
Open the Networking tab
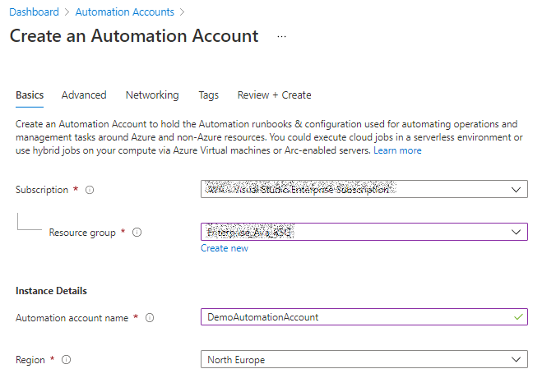point(152,95)
